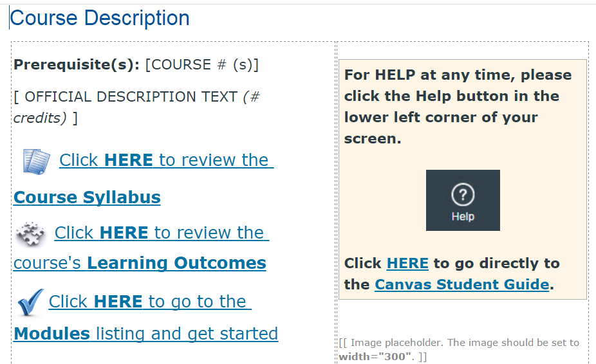596x364 pixels.
Task: Click the blue document pages icon
Action: point(36,161)
